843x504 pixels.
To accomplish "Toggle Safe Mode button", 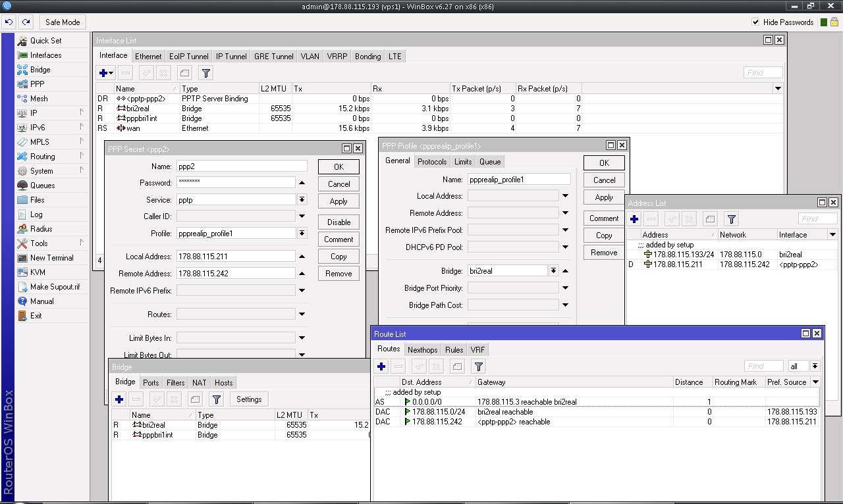I will pos(63,22).
